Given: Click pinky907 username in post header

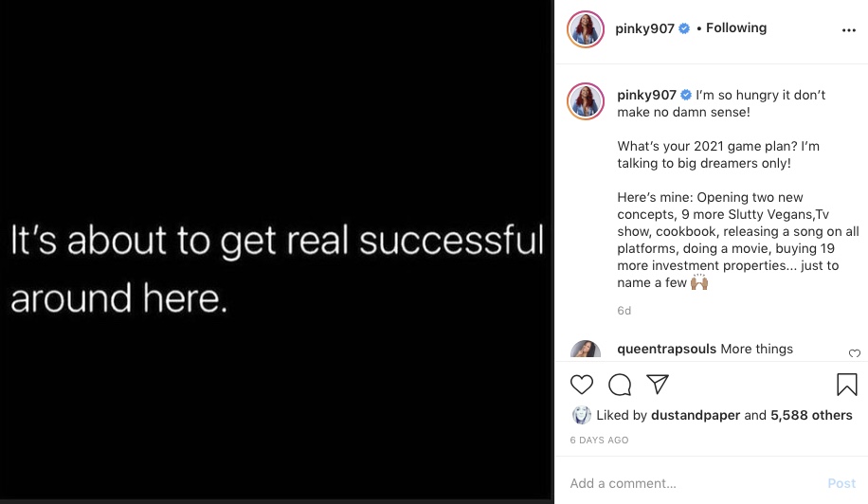Looking at the screenshot, I should tap(644, 28).
